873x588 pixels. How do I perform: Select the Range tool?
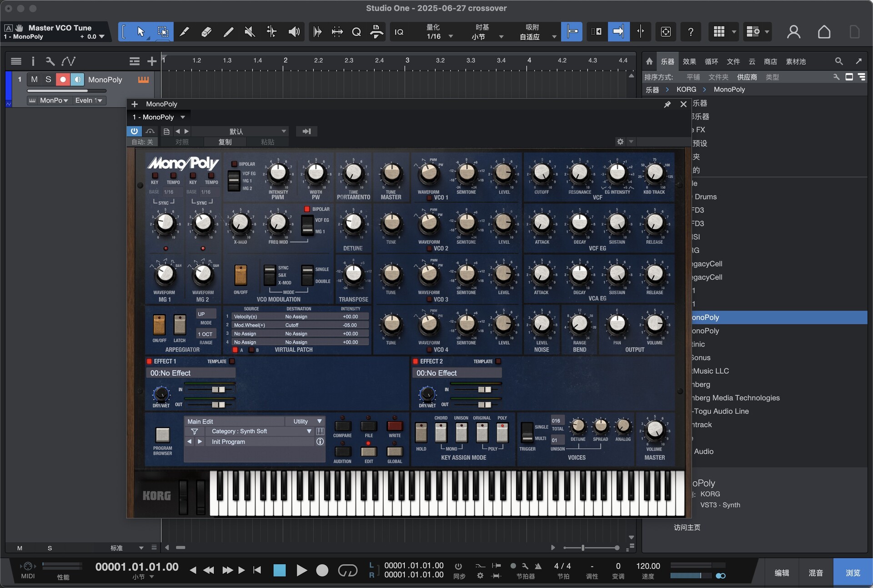tap(163, 31)
